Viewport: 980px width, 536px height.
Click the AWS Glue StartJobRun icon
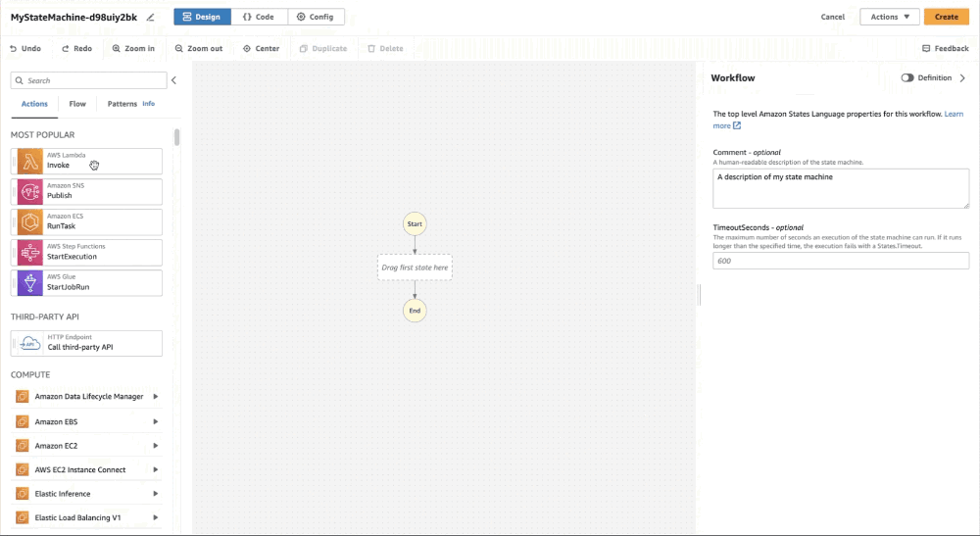30,283
